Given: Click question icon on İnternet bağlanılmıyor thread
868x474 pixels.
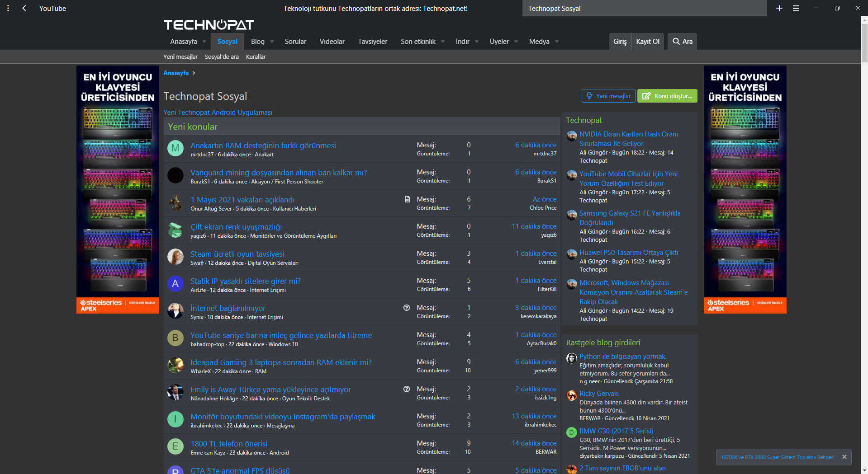Looking at the screenshot, I should [x=407, y=308].
